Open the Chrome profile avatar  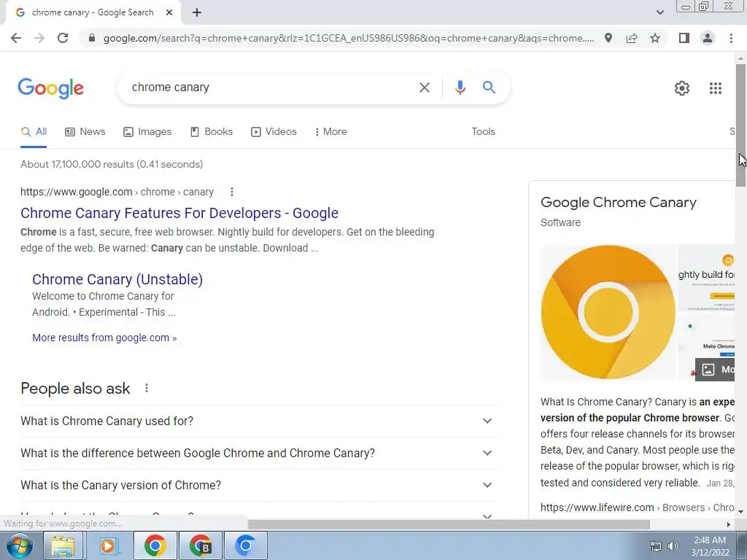[x=708, y=38]
